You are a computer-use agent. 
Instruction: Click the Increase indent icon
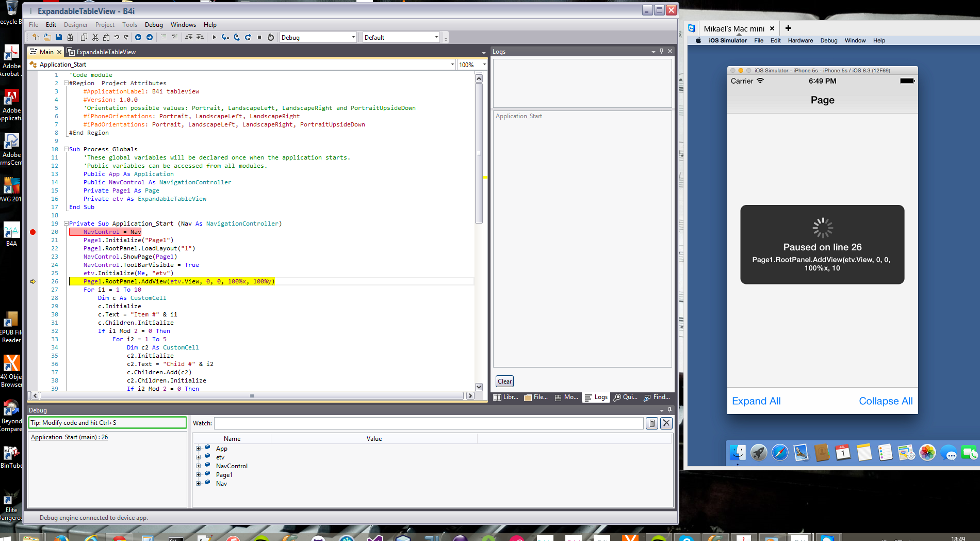pos(200,37)
